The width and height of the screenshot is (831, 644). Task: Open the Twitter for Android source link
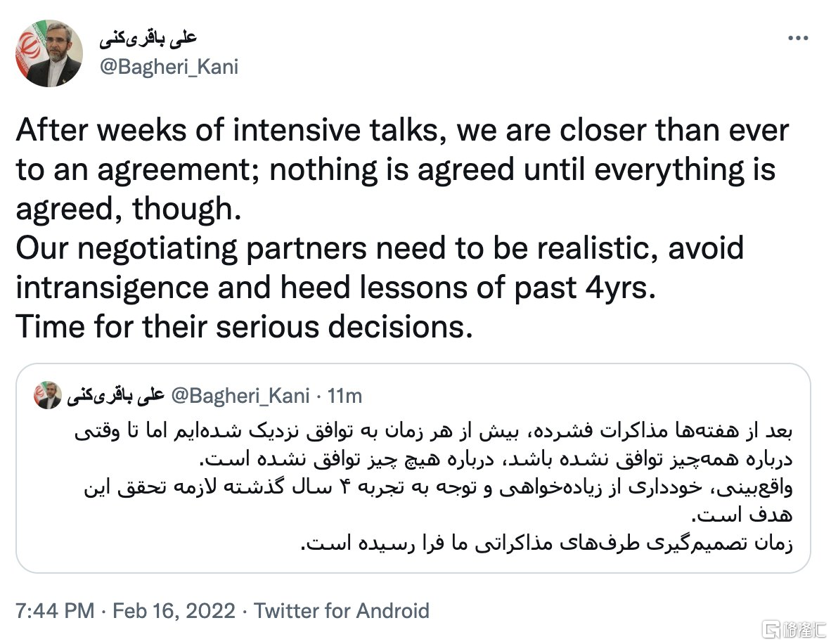point(341,611)
